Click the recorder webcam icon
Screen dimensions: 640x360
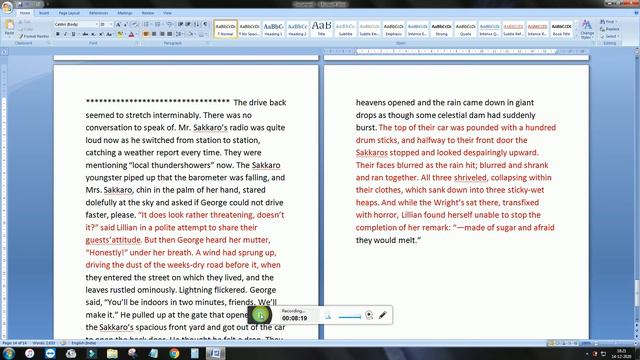(x=369, y=315)
